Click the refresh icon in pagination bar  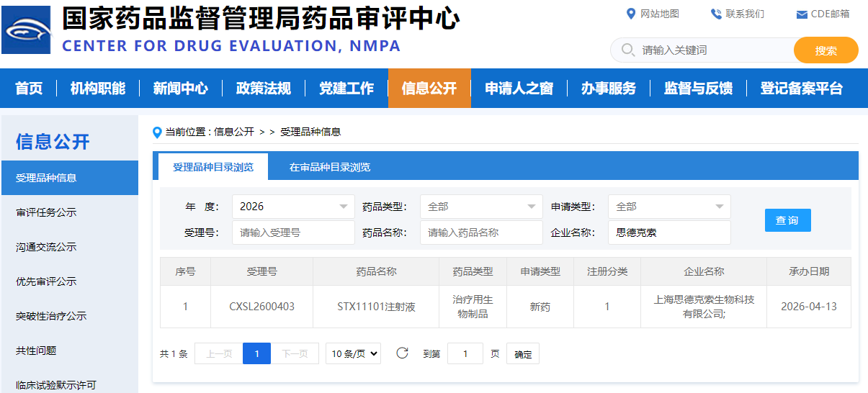[x=403, y=353]
